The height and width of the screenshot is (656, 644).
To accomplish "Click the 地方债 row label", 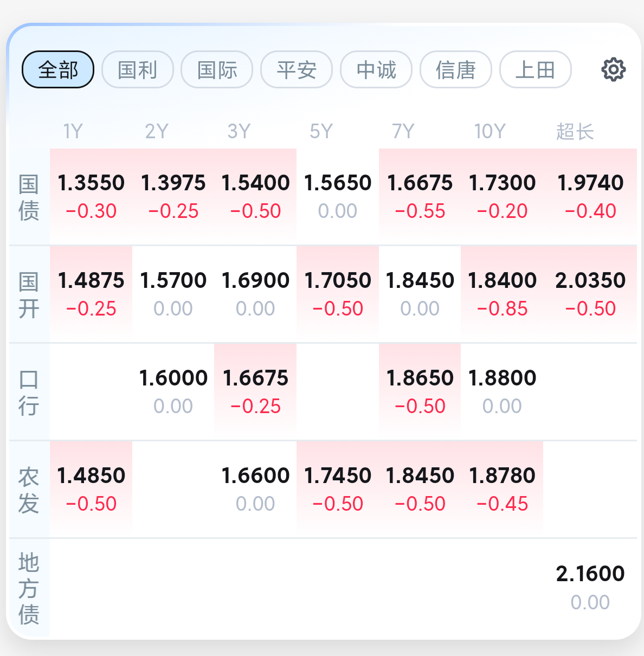I will point(29,588).
